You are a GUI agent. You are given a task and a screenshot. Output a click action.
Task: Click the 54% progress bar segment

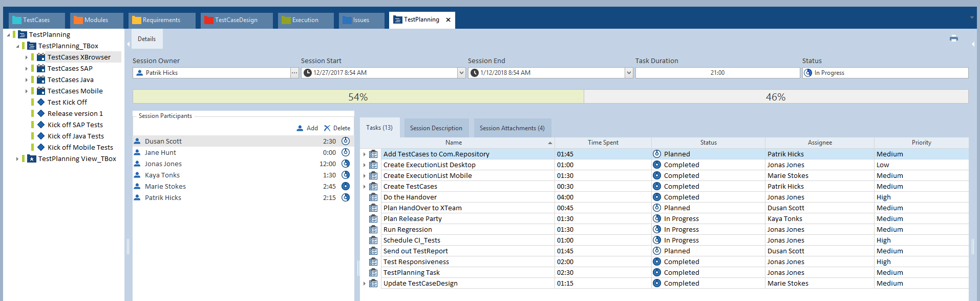tap(358, 97)
